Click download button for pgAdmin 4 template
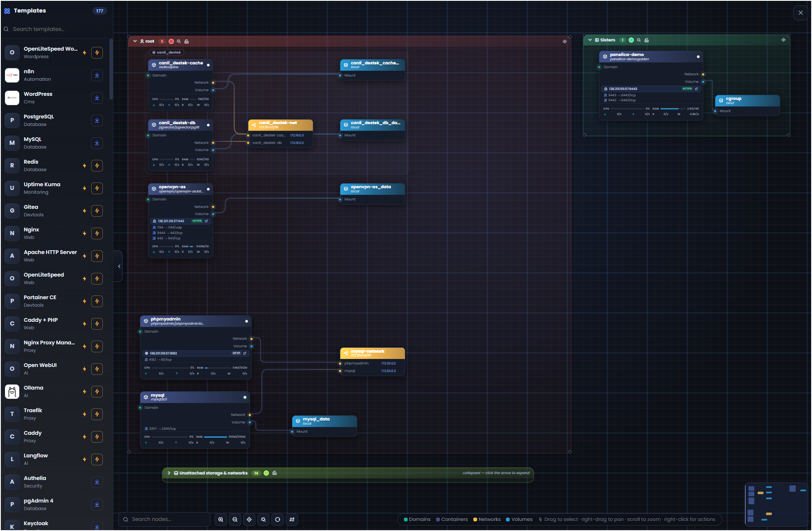This screenshot has width=812, height=531. click(x=97, y=505)
